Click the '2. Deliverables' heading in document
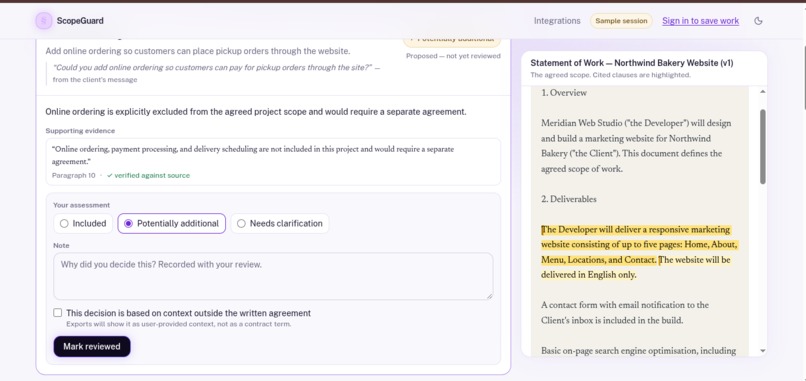 (569, 199)
